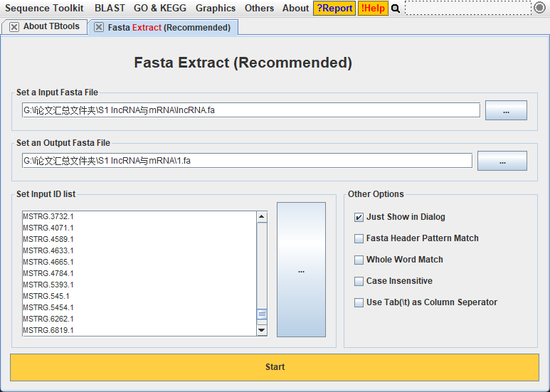550x392 pixels.
Task: Browse for an input ID list file
Action: pos(301,270)
